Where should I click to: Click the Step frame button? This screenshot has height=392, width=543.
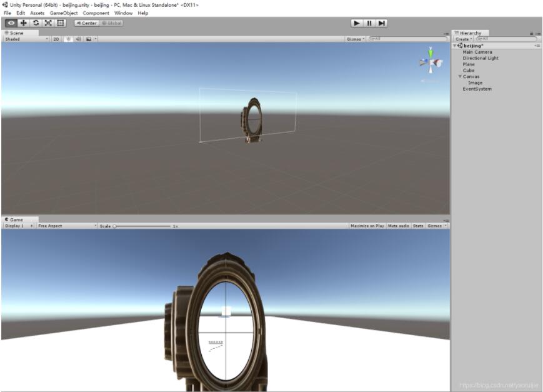click(381, 23)
